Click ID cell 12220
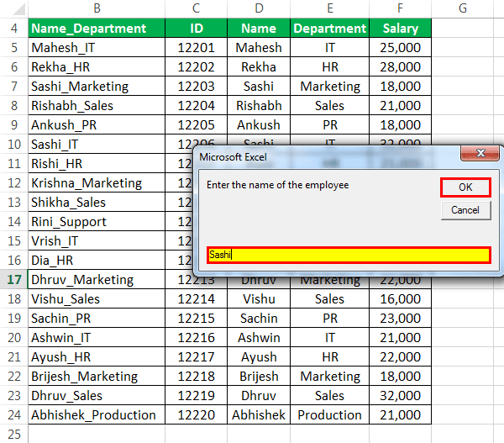The height and width of the screenshot is (443, 504). click(x=196, y=414)
